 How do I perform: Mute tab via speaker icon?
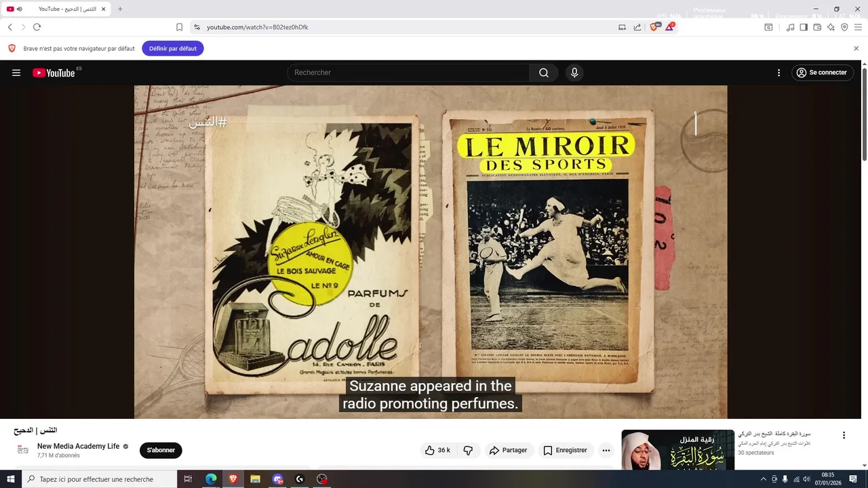click(x=20, y=9)
